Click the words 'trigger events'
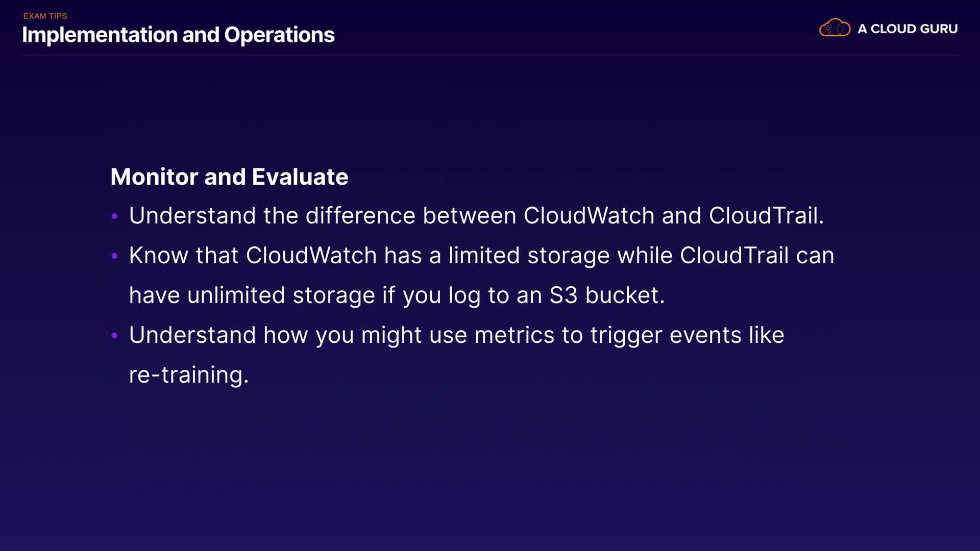This screenshot has height=551, width=980. (666, 335)
